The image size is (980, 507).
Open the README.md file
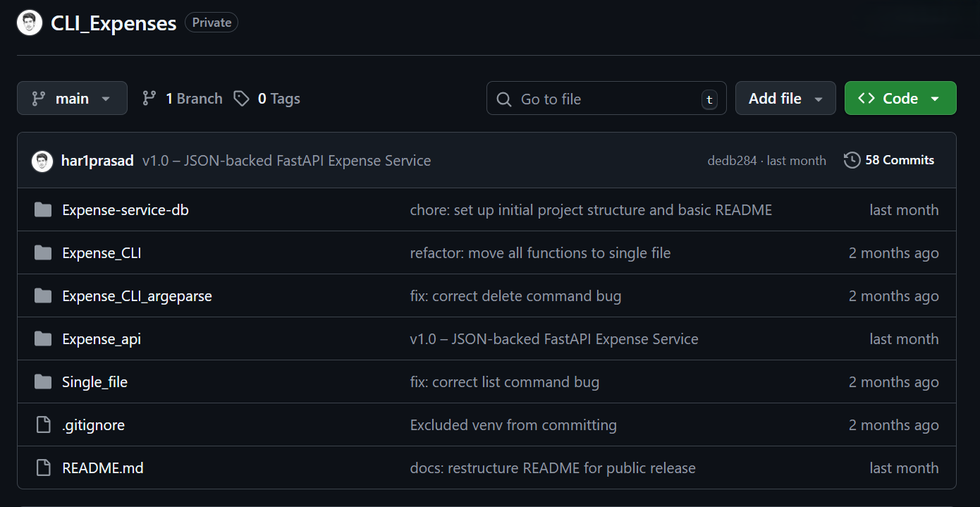click(x=103, y=468)
